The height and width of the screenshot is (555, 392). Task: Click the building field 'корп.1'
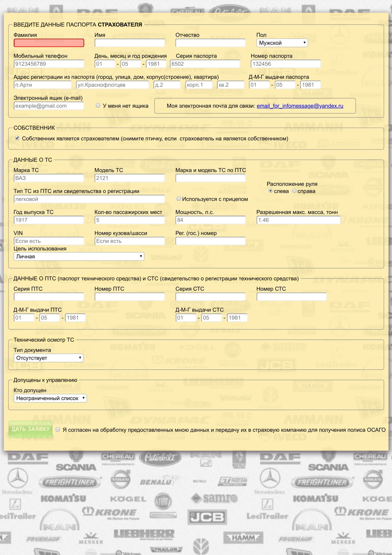point(199,85)
